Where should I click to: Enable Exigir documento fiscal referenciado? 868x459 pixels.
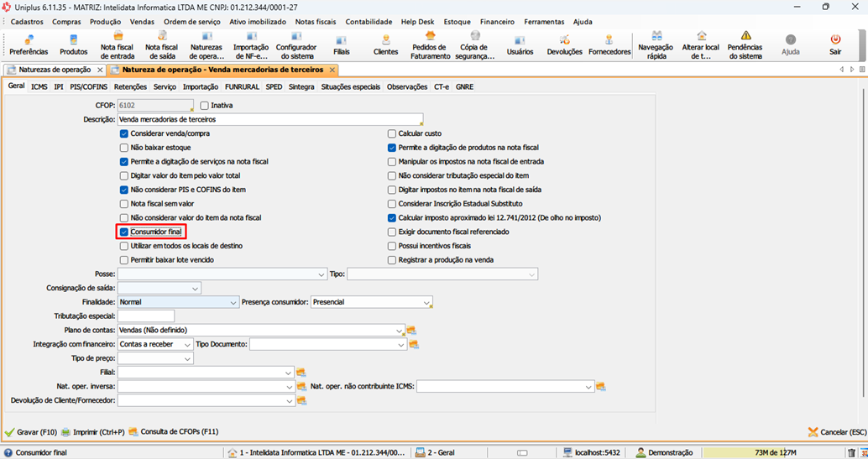[x=392, y=232]
